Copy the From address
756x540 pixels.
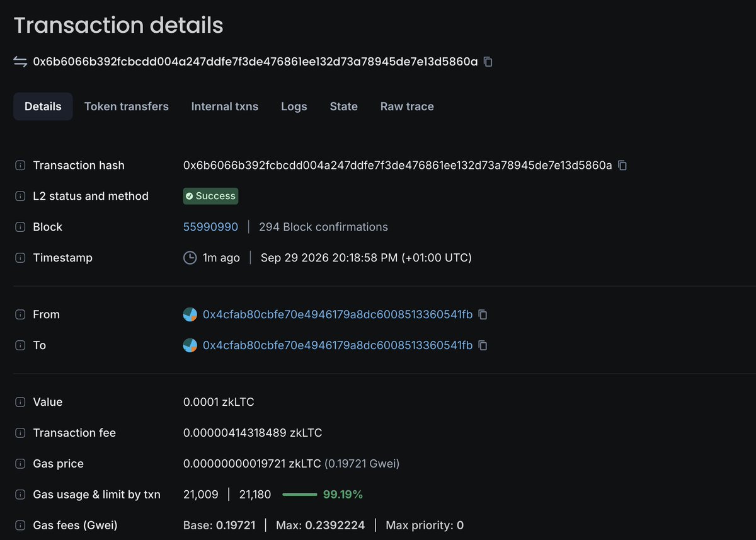[483, 314]
